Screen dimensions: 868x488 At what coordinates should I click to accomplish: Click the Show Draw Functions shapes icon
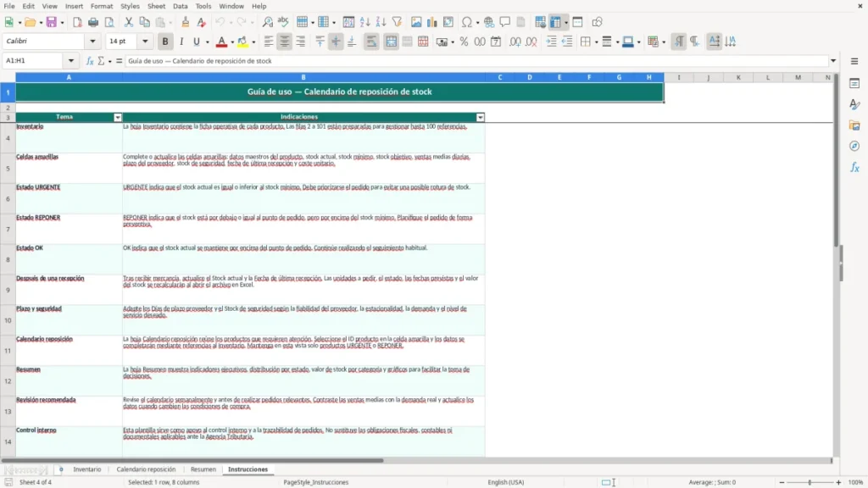(597, 22)
